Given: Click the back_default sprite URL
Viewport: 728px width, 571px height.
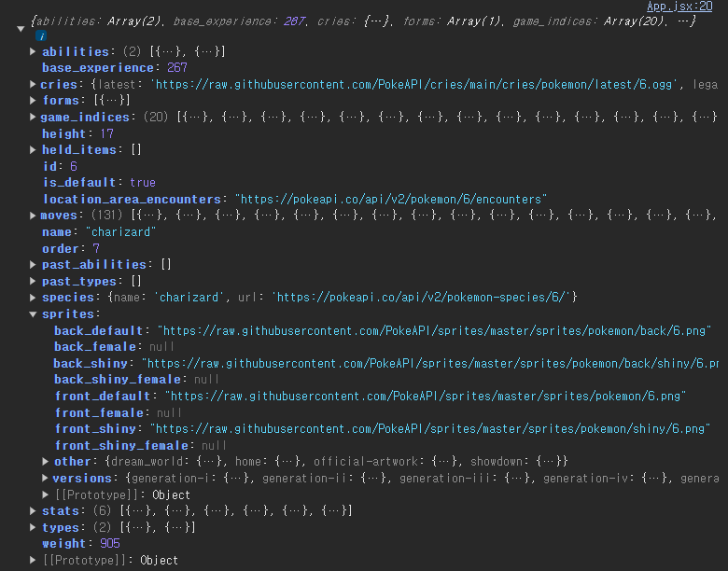Looking at the screenshot, I should tap(435, 331).
